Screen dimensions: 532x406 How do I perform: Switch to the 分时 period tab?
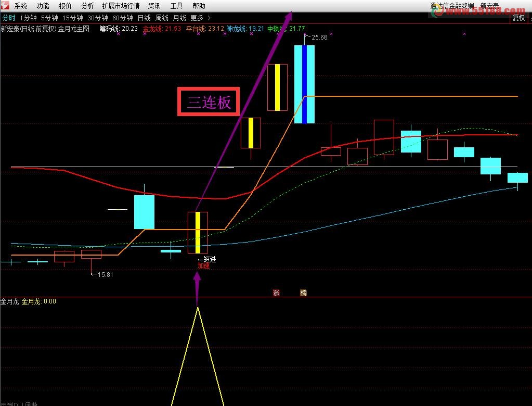[x=9, y=18]
